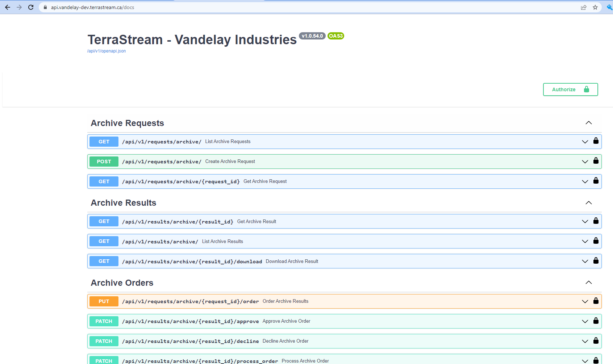The width and height of the screenshot is (613, 364).
Task: Click lock icon on Decline Archive Order row
Action: pos(596,341)
